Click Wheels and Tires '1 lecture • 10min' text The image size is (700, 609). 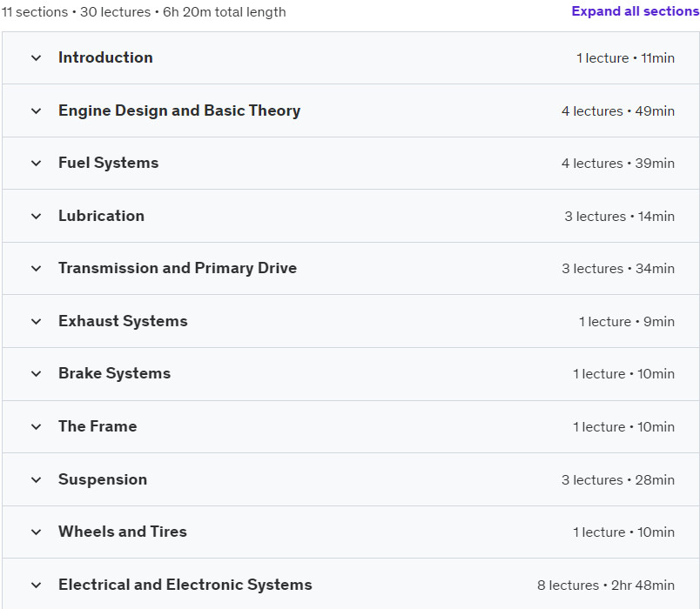(624, 532)
